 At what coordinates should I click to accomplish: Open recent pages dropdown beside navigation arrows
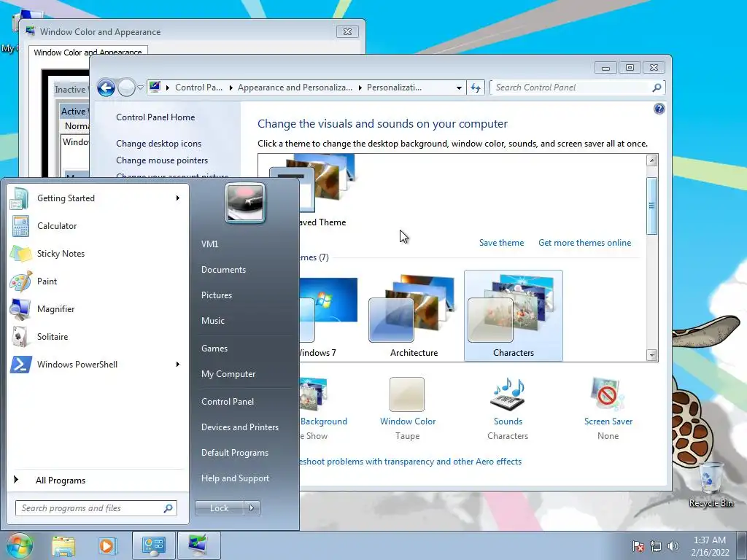(x=140, y=87)
